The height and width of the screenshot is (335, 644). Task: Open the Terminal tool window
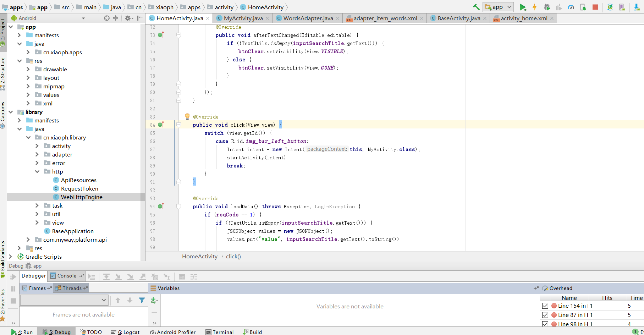pyautogui.click(x=220, y=332)
